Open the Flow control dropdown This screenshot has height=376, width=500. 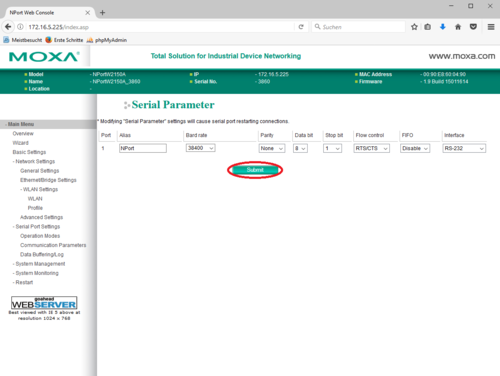click(371, 148)
